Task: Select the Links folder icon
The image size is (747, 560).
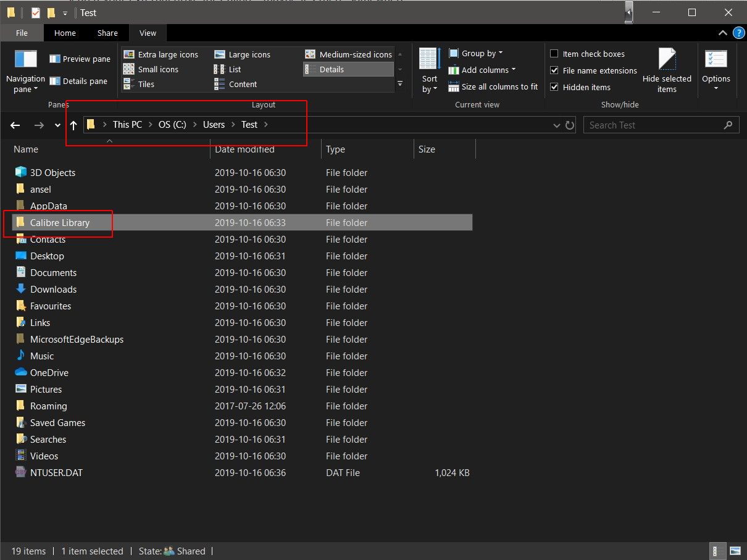Action: pos(21,322)
